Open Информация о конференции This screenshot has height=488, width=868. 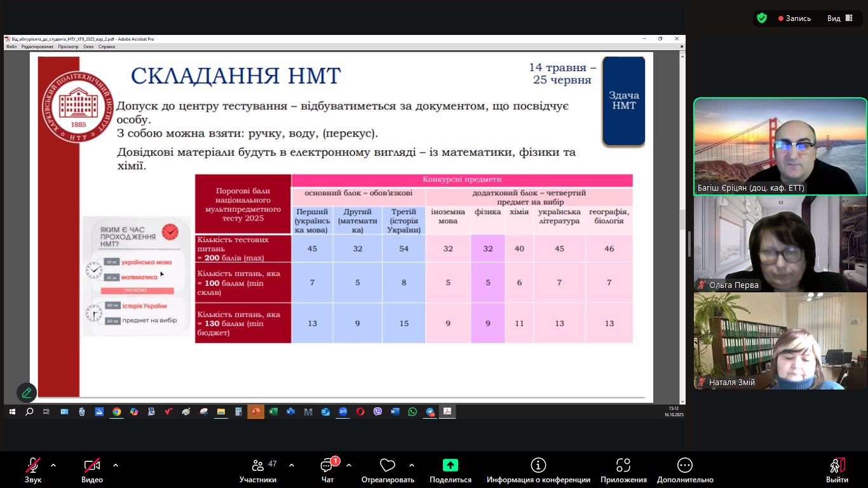point(538,471)
